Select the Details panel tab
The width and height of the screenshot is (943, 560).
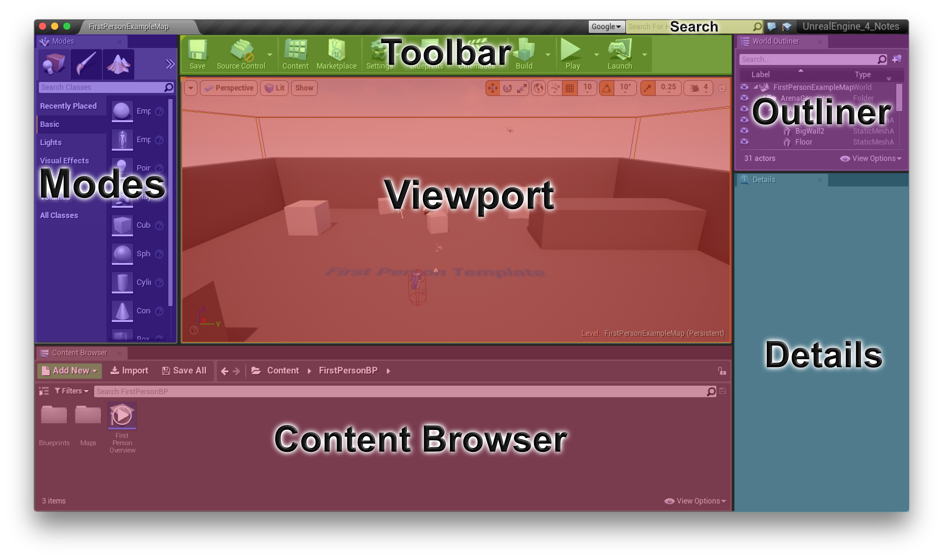pos(764,179)
